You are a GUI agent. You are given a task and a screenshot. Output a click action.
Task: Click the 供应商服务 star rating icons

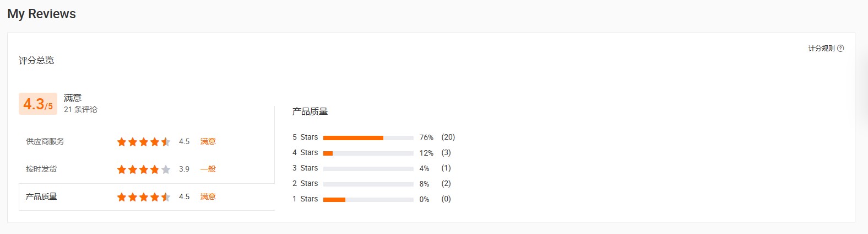pyautogui.click(x=143, y=142)
